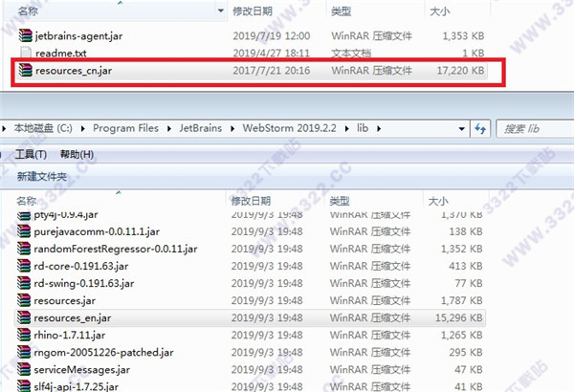Sort by 名称 column in the lib window

coord(27,201)
